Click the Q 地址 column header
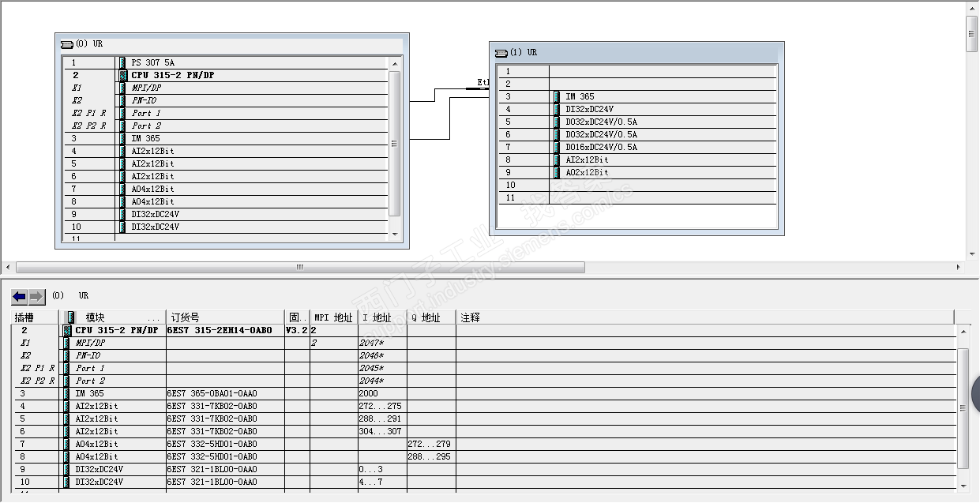The height and width of the screenshot is (503, 980). [431, 317]
